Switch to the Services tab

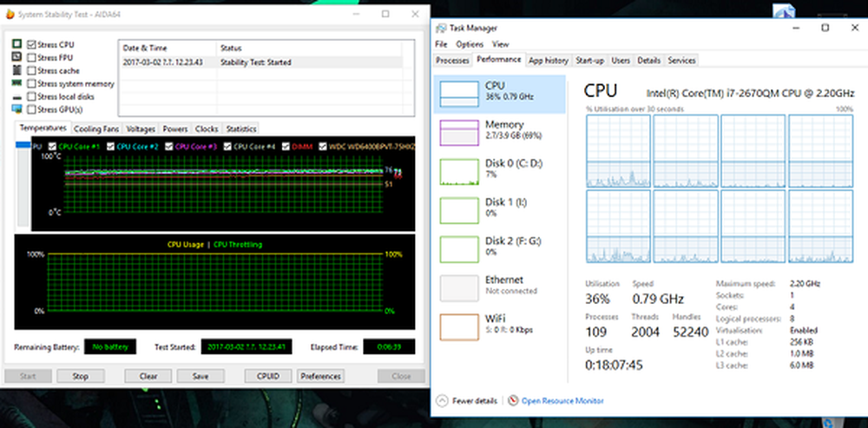click(681, 61)
